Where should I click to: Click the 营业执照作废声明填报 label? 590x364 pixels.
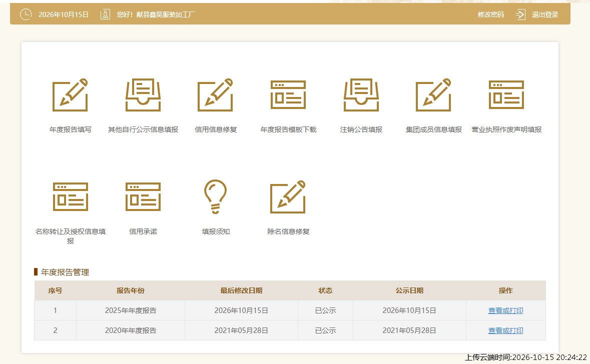506,129
